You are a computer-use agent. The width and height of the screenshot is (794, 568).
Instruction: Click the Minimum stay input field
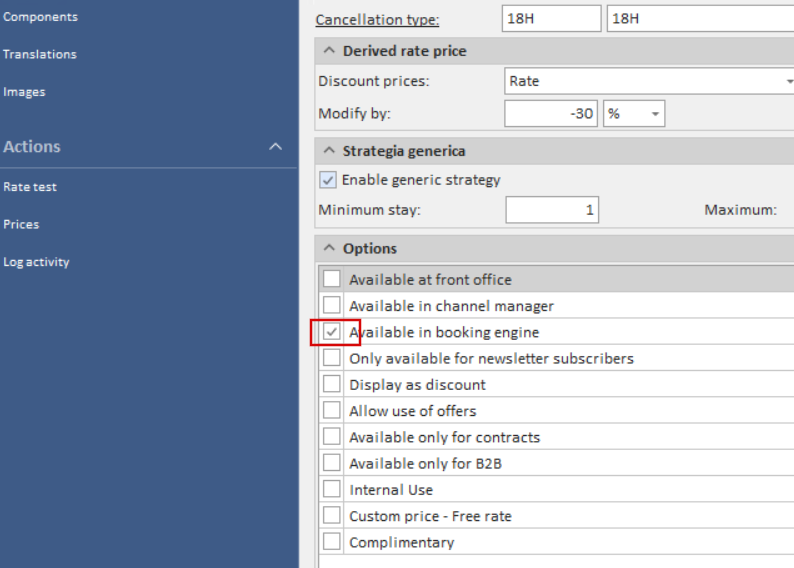pos(552,210)
